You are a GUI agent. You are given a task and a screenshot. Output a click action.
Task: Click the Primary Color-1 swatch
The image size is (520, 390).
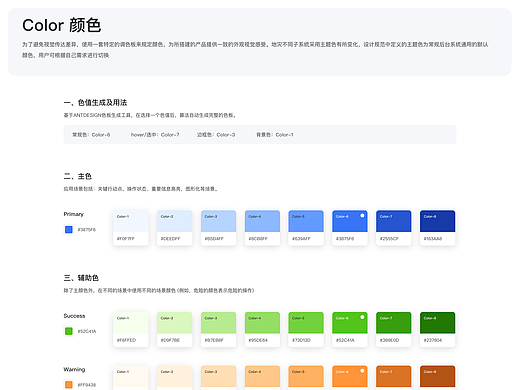pos(131,228)
